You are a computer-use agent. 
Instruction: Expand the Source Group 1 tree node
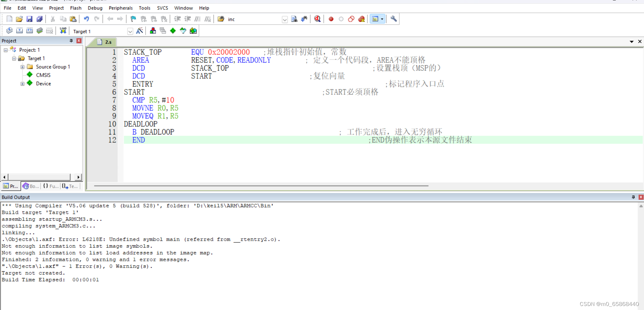pos(22,67)
